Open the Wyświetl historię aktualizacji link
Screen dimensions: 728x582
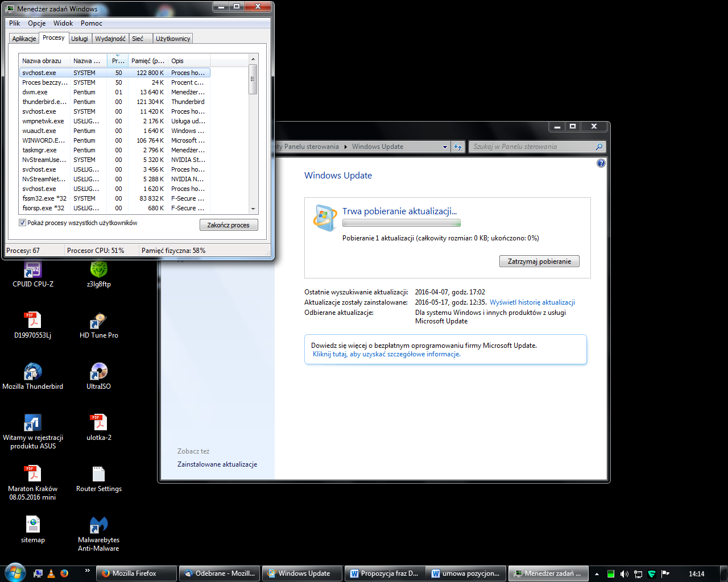(x=532, y=302)
